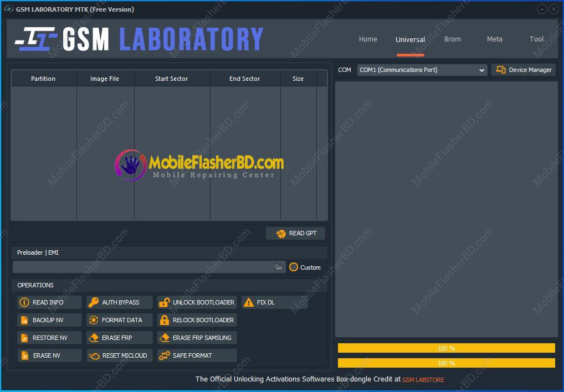Click lower 100% progress bar
The width and height of the screenshot is (564, 392).
click(x=447, y=363)
